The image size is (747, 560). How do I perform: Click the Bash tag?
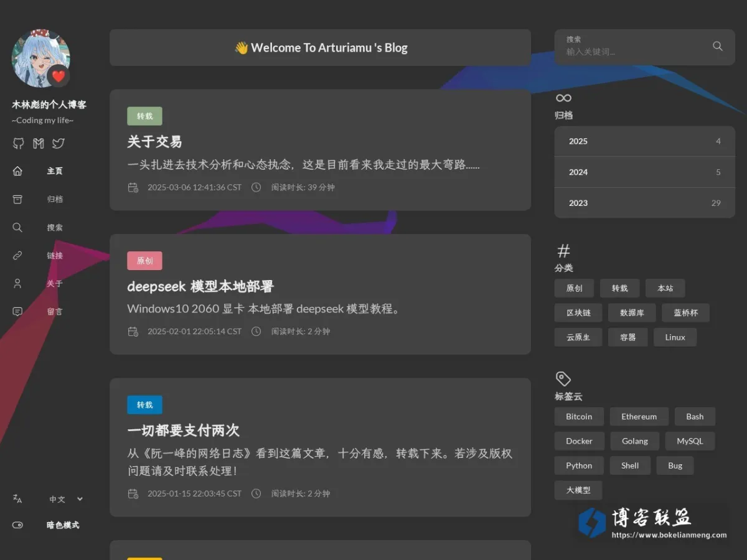[695, 416]
